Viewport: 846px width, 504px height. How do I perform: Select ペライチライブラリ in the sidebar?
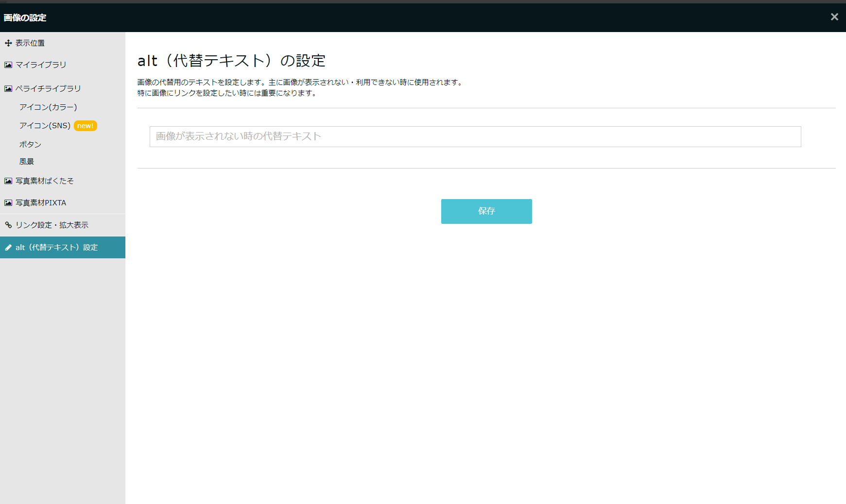point(63,88)
